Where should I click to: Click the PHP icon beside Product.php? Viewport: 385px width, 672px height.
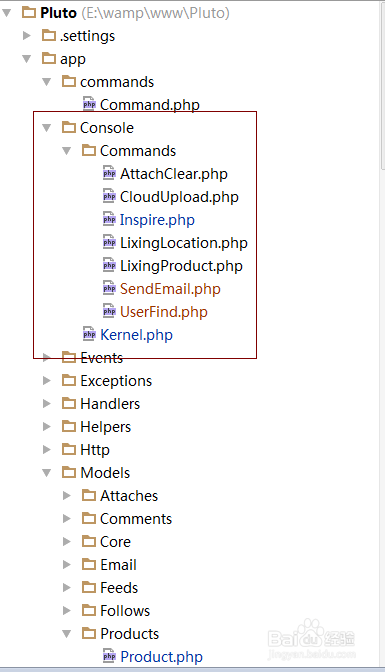[x=109, y=656]
